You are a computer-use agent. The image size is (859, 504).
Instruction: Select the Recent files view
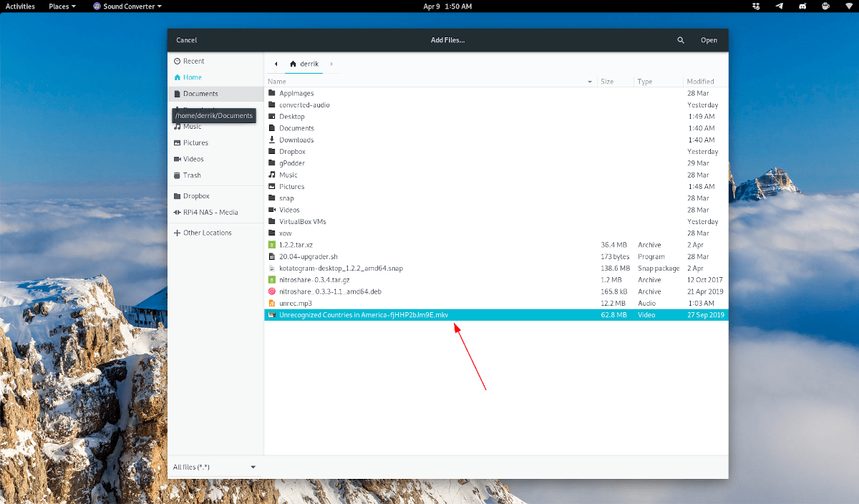click(x=193, y=61)
